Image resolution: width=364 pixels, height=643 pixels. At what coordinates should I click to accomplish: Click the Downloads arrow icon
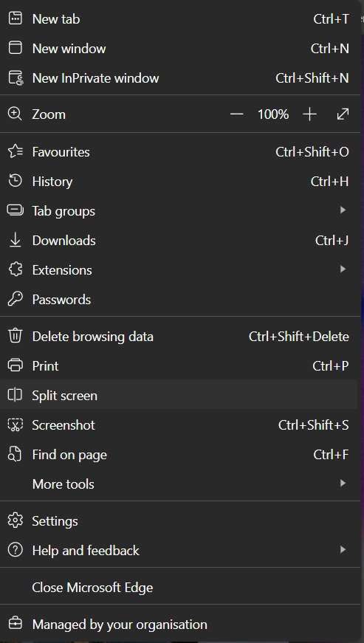(16, 241)
